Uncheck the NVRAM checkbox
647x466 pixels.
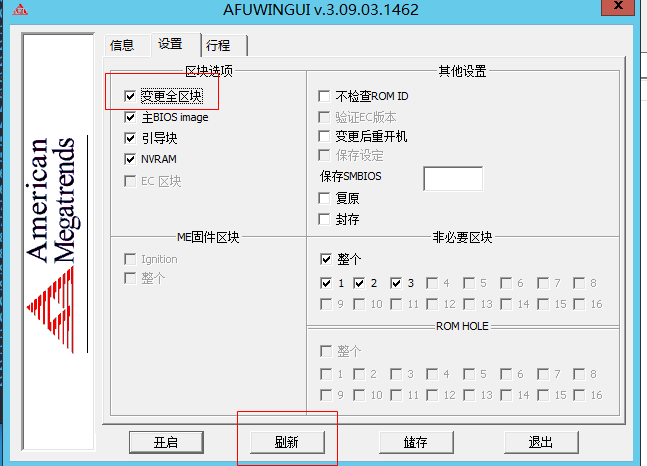pyautogui.click(x=130, y=159)
